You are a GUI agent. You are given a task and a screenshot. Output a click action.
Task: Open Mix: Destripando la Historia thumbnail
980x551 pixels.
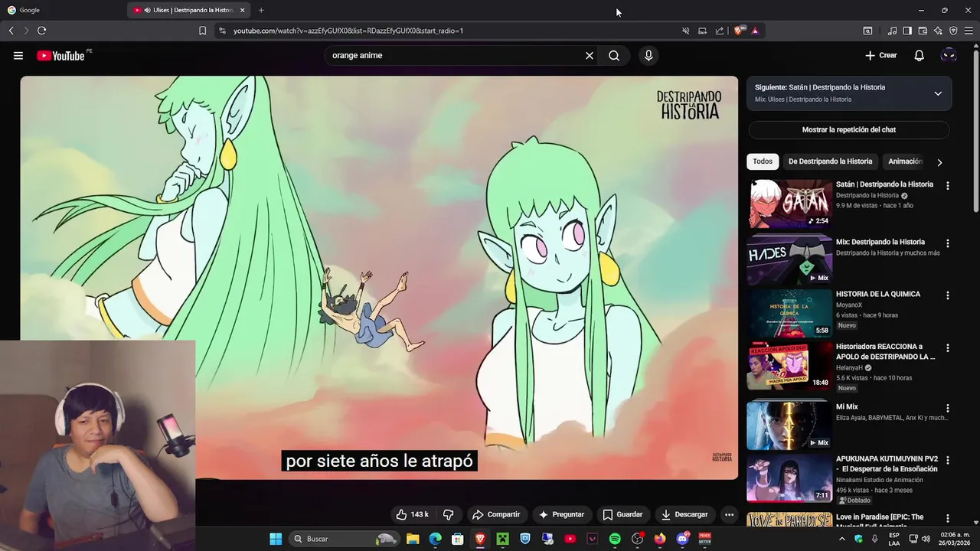tap(789, 261)
